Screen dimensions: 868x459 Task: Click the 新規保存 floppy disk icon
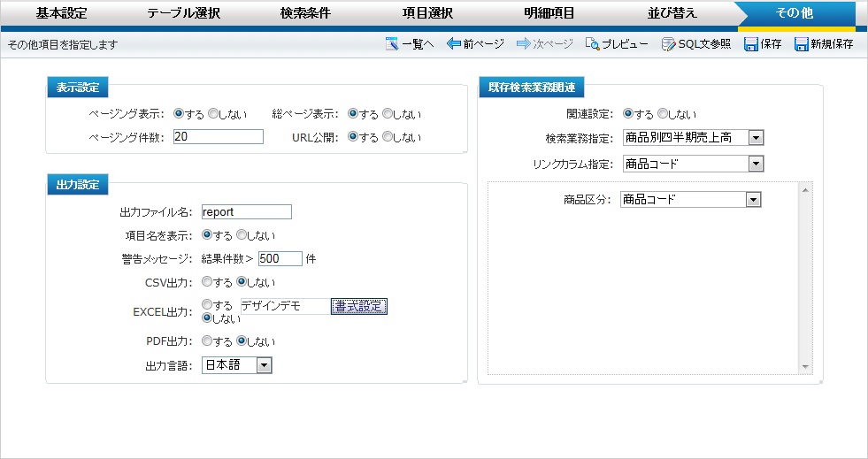coord(801,44)
